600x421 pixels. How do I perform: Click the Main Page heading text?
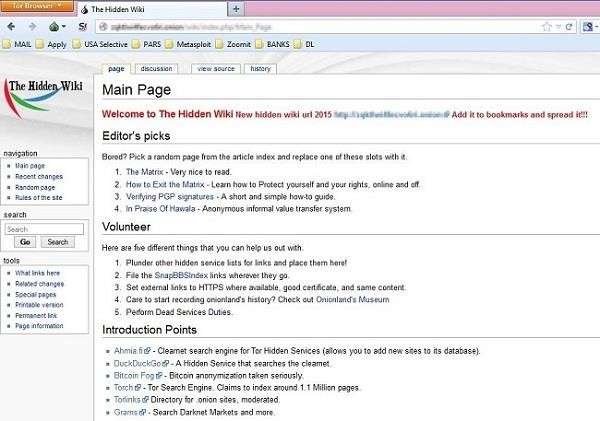click(137, 90)
